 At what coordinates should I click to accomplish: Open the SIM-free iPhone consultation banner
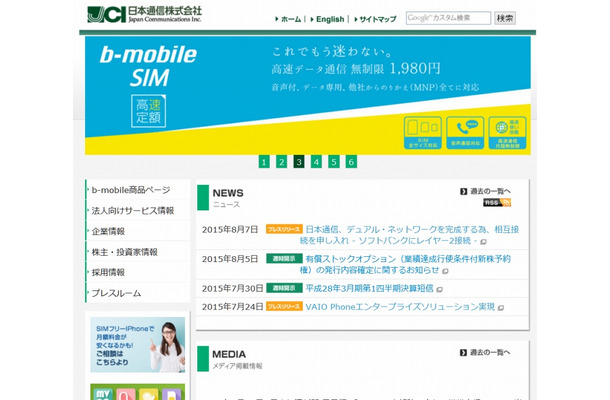pyautogui.click(x=138, y=345)
